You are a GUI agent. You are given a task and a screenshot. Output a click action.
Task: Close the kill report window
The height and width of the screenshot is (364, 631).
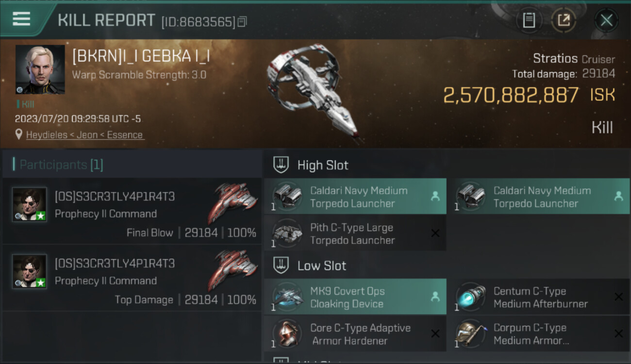point(606,20)
